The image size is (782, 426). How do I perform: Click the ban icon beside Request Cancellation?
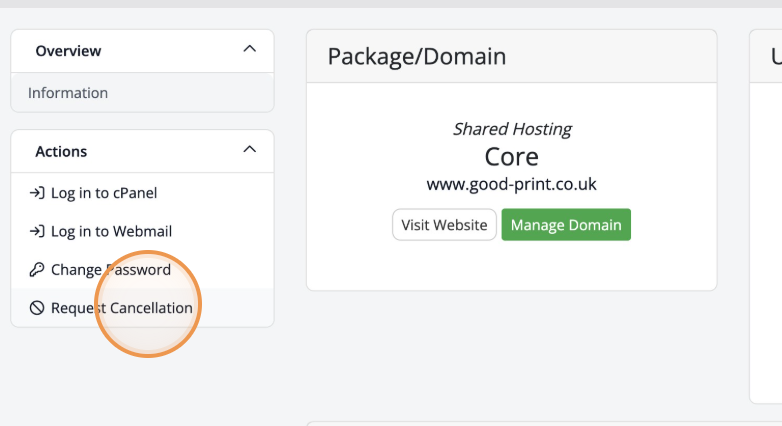tap(37, 308)
